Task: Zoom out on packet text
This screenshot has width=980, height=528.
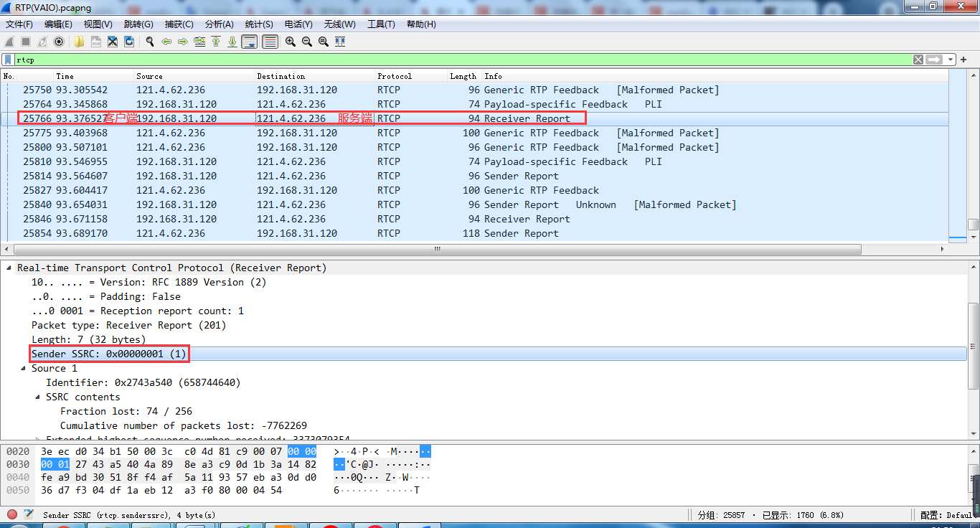Action: pyautogui.click(x=307, y=42)
